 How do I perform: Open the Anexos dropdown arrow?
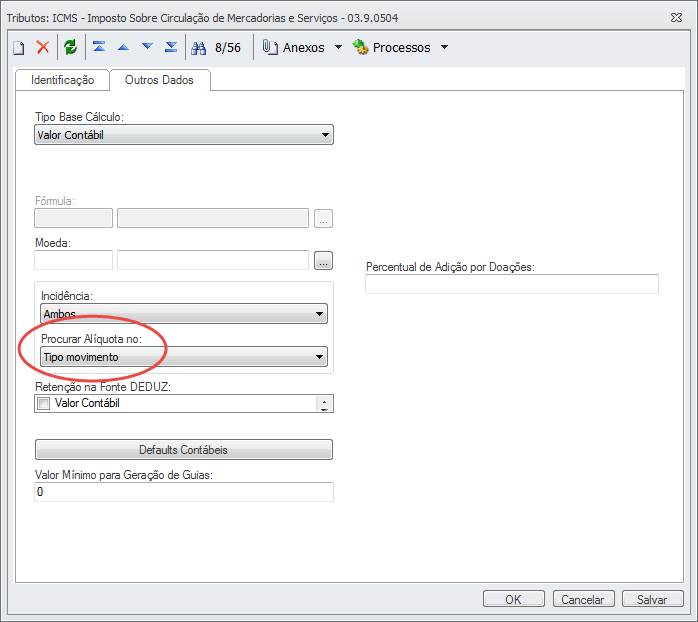338,47
